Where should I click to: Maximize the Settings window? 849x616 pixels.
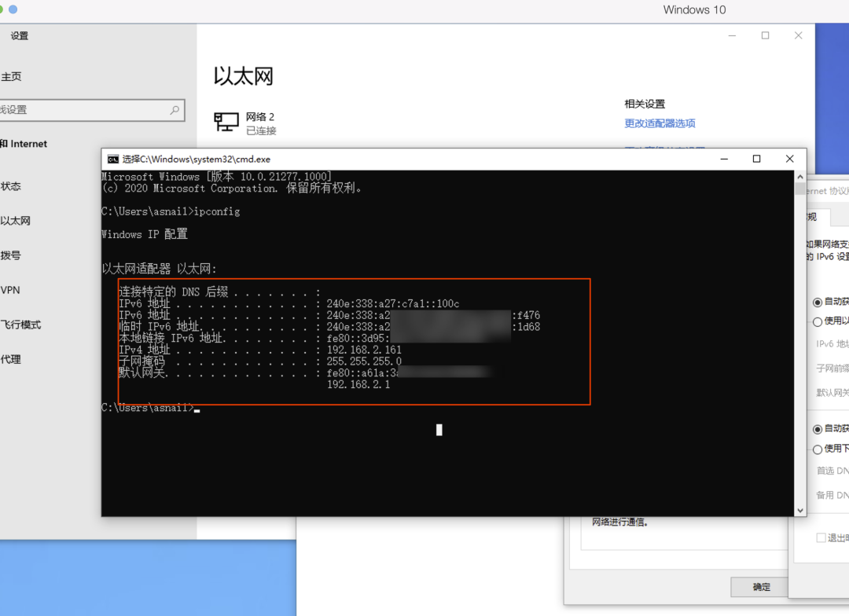click(765, 35)
